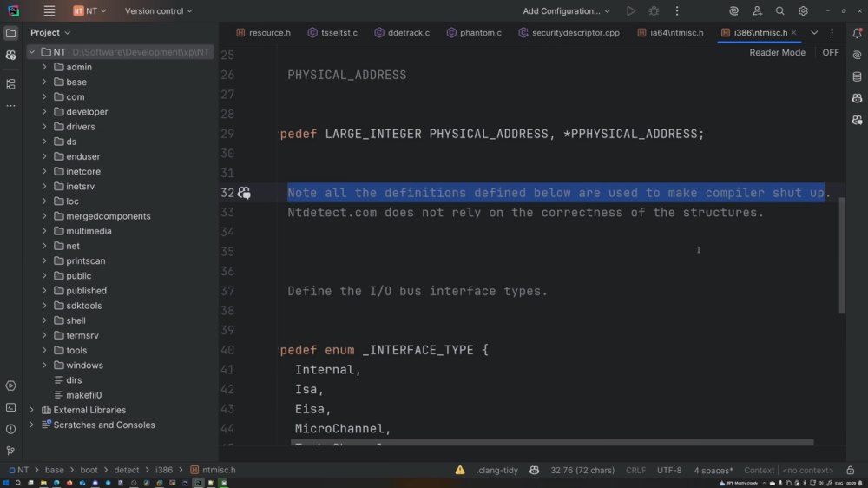Open the AI Assistant right sidebar icon
The width and height of the screenshot is (868, 488).
click(857, 55)
